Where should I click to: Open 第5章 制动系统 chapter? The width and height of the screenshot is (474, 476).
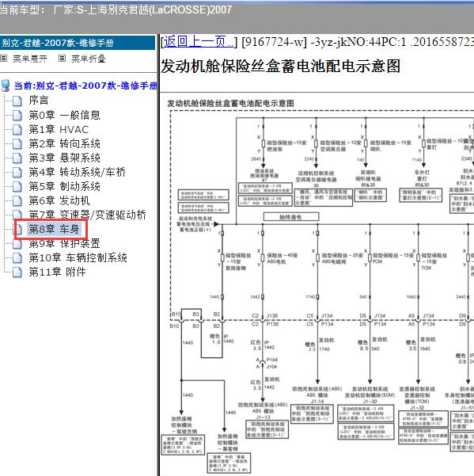coord(64,186)
